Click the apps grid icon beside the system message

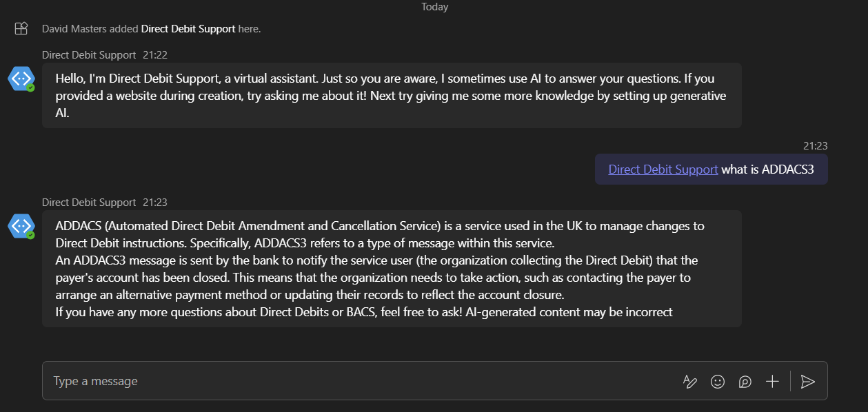click(21, 28)
